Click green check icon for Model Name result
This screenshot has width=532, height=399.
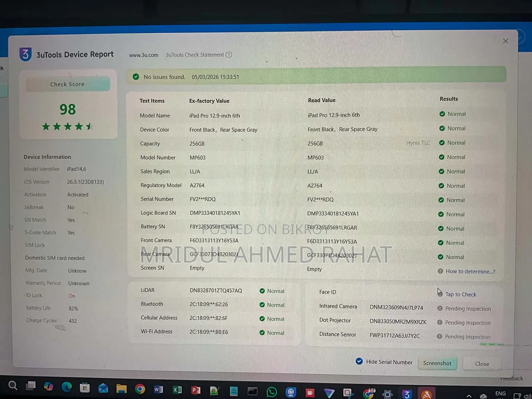click(x=442, y=114)
